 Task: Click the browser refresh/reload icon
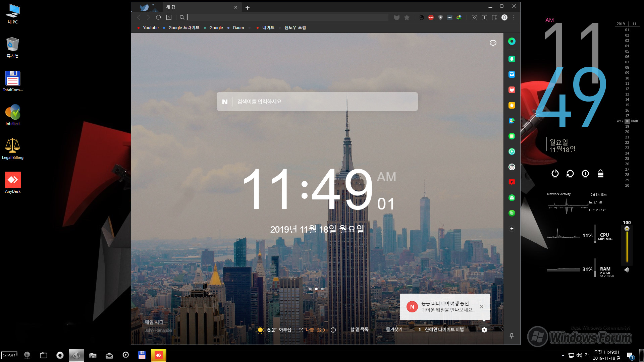[x=158, y=17]
